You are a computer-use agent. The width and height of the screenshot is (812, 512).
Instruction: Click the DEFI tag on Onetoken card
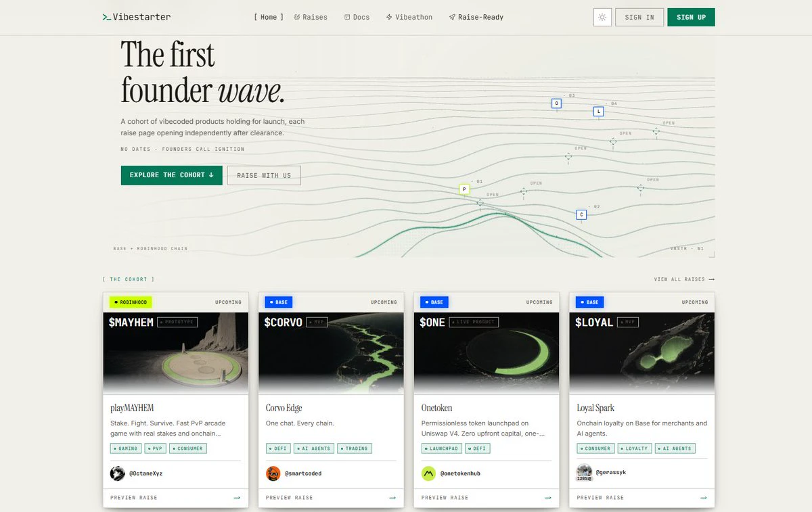pos(477,448)
